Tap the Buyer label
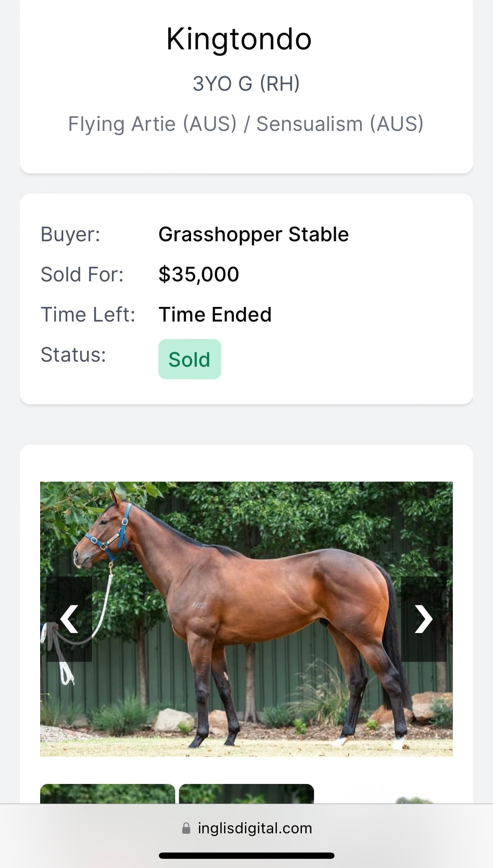 [70, 234]
